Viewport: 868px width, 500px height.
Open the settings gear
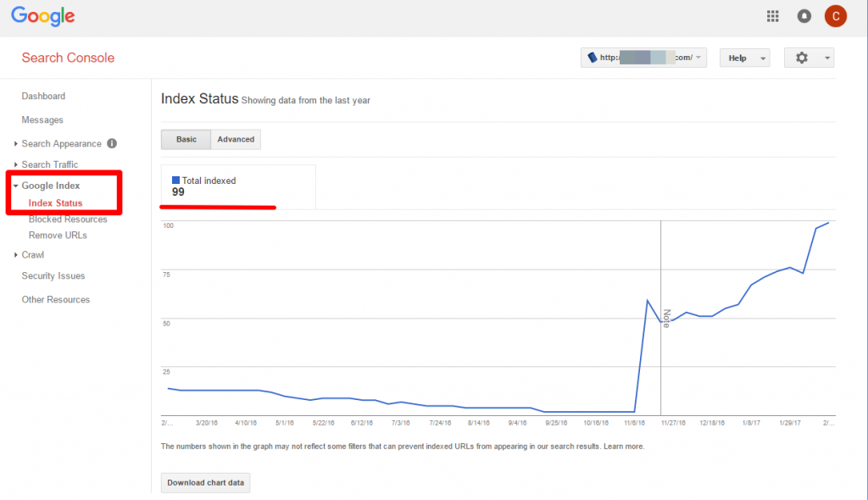pos(802,57)
